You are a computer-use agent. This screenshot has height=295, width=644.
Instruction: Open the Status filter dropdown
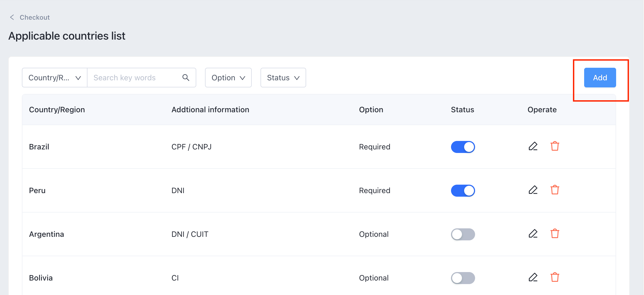pyautogui.click(x=283, y=78)
